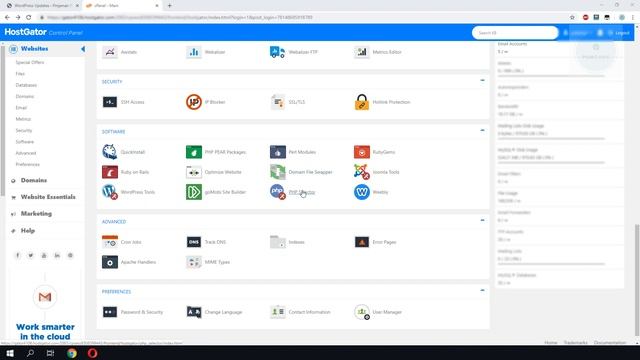
Task: Open the Windows Start menu
Action: [10, 353]
